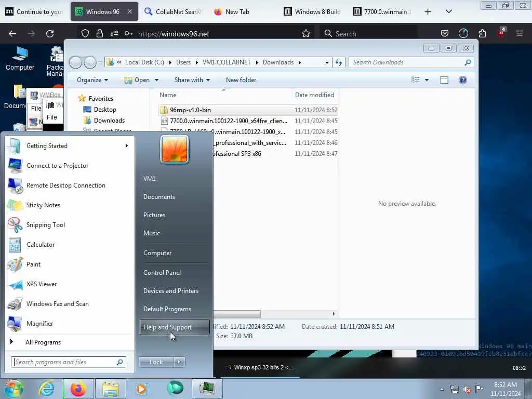Open Windows Explorer taskbar icon
This screenshot has height=399, width=532.
point(110,389)
